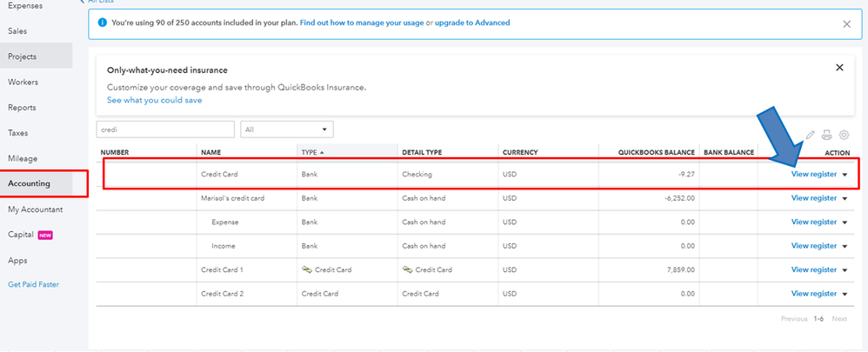Click the -6,252.00 balance value
This screenshot has height=352, width=868.
pos(680,197)
